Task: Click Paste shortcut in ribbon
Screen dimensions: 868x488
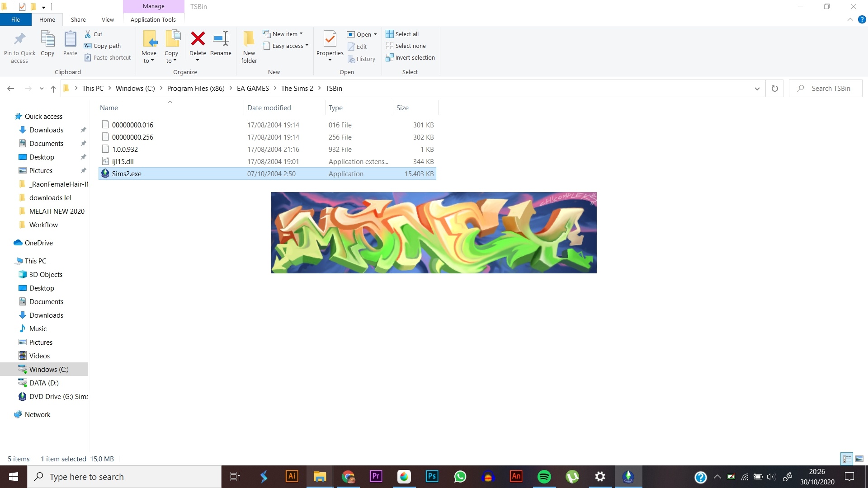Action: point(108,57)
